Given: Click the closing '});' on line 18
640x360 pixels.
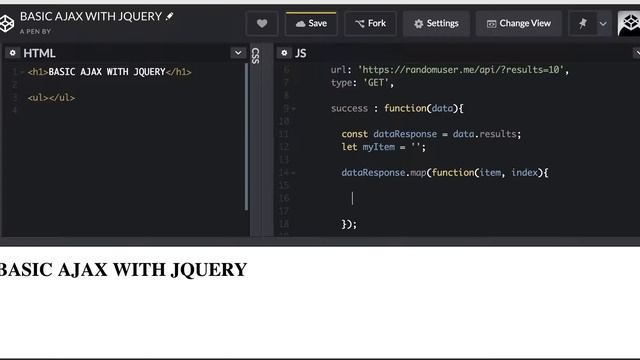Looking at the screenshot, I should tap(349, 224).
